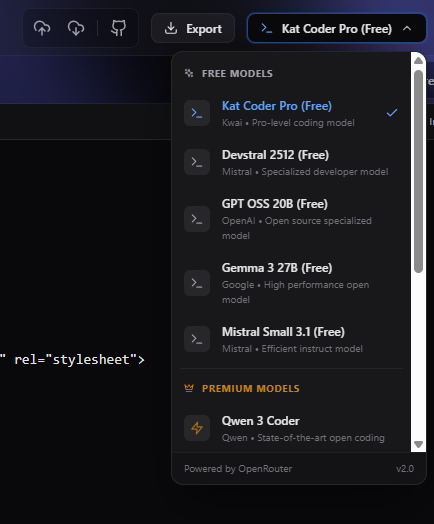Click the chevron arrow on model selector

[407, 28]
